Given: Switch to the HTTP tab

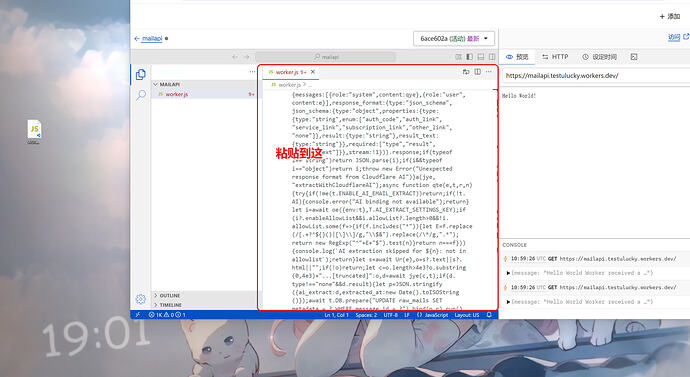Looking at the screenshot, I should [x=555, y=57].
